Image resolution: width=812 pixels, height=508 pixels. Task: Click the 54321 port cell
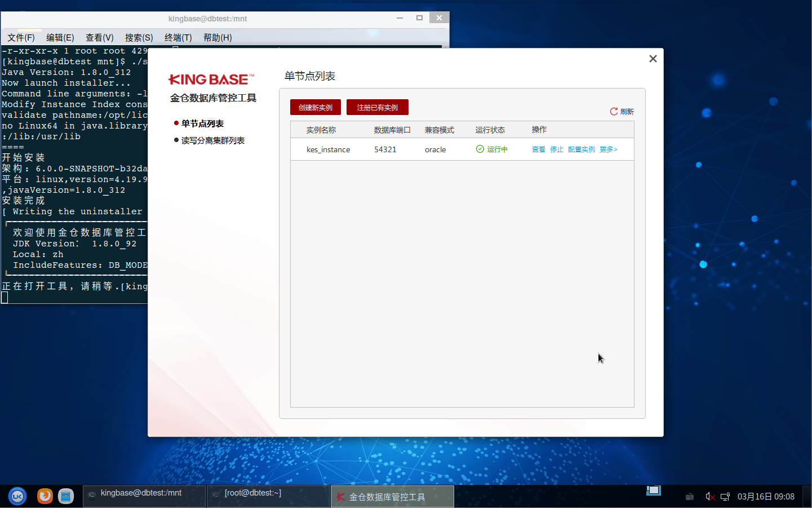[385, 149]
